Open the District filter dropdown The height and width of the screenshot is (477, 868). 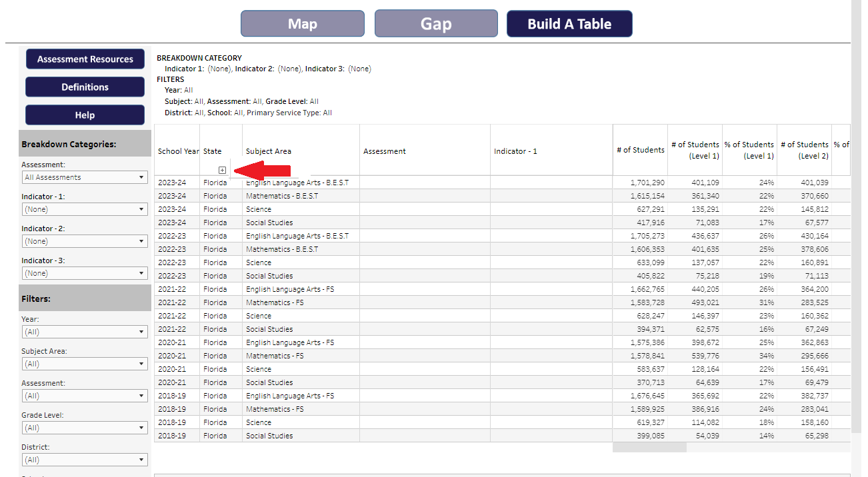pos(85,460)
